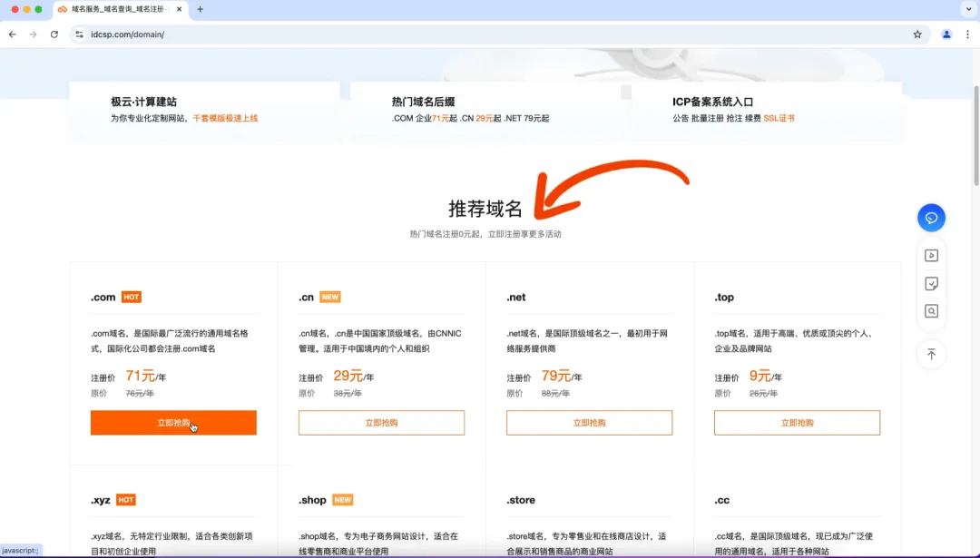Image resolution: width=980 pixels, height=558 pixels.
Task: Follow the 千套模版极速上线 link
Action: [x=225, y=118]
